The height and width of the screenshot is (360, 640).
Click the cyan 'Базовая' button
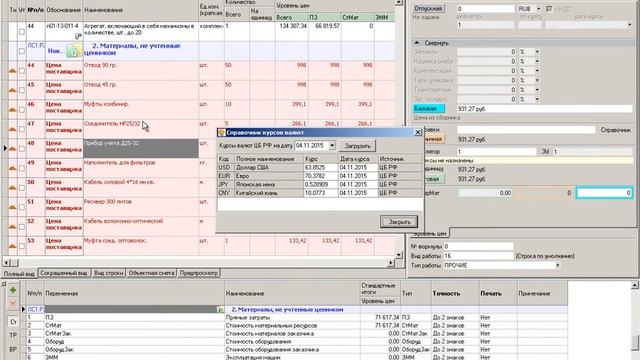click(429, 109)
